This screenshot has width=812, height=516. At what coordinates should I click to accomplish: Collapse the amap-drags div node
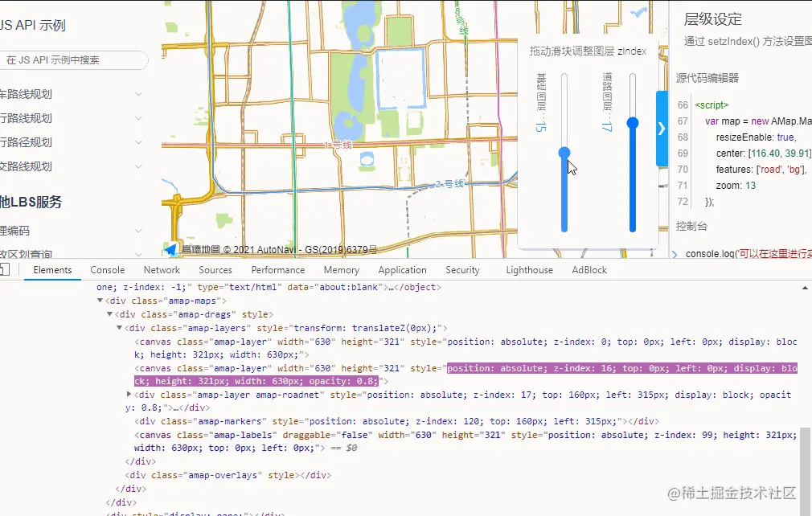coord(110,314)
